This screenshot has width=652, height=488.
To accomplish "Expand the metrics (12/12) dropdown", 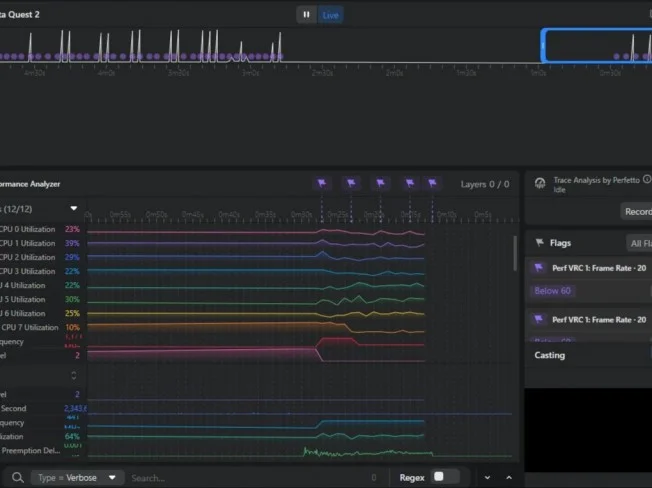I will click(x=74, y=208).
